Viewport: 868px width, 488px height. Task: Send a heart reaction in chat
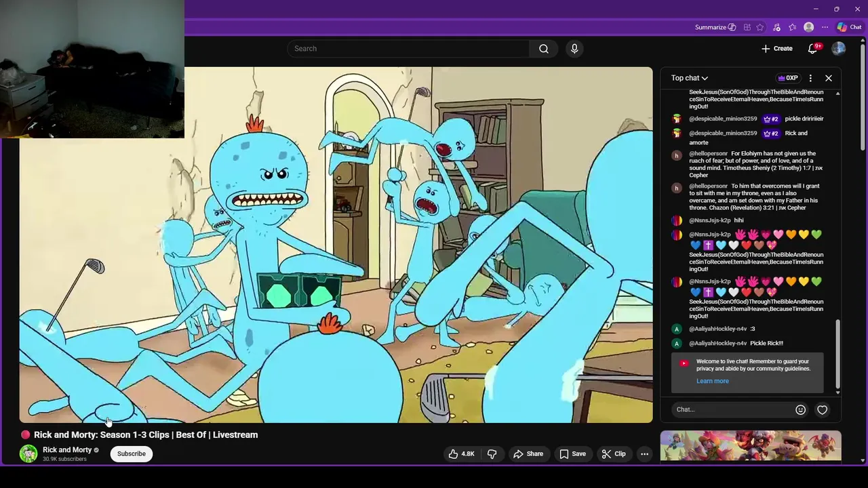822,409
